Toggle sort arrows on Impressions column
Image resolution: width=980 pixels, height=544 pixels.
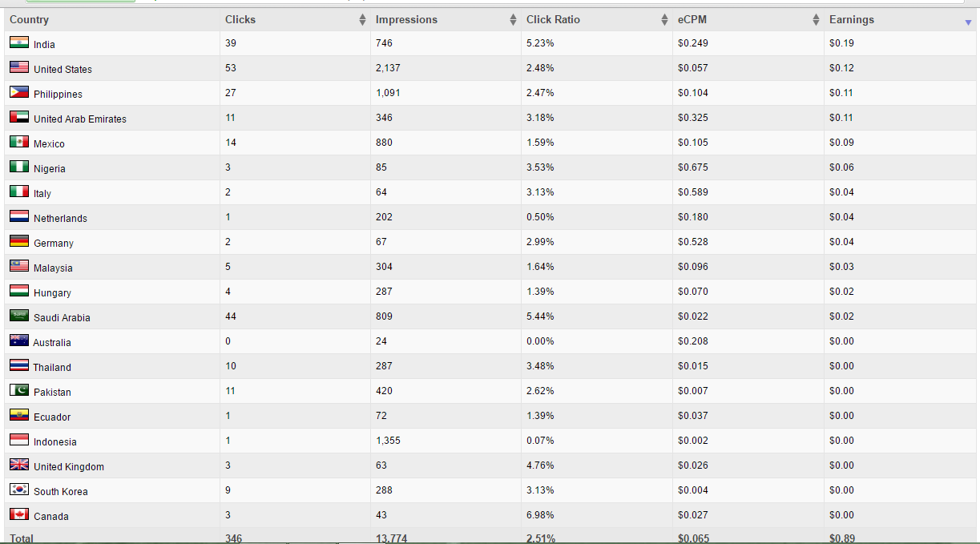(x=513, y=20)
